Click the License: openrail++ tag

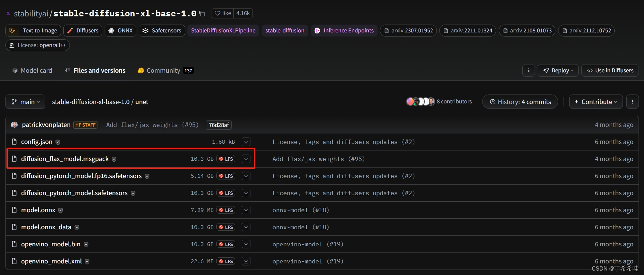pos(37,45)
